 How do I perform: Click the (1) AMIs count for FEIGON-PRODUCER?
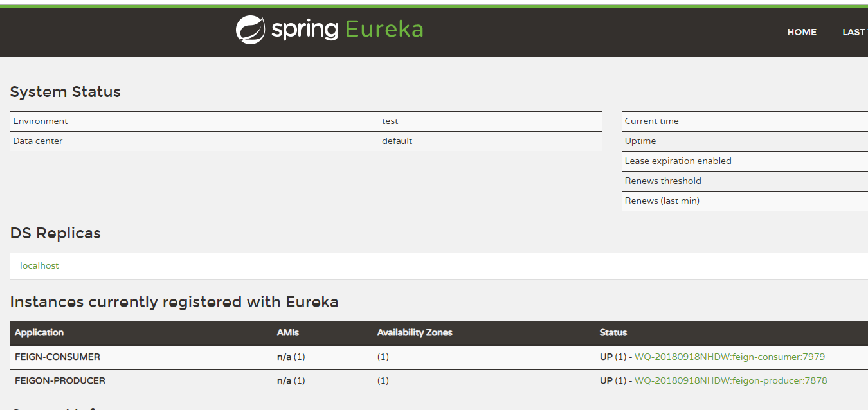pyautogui.click(x=300, y=380)
